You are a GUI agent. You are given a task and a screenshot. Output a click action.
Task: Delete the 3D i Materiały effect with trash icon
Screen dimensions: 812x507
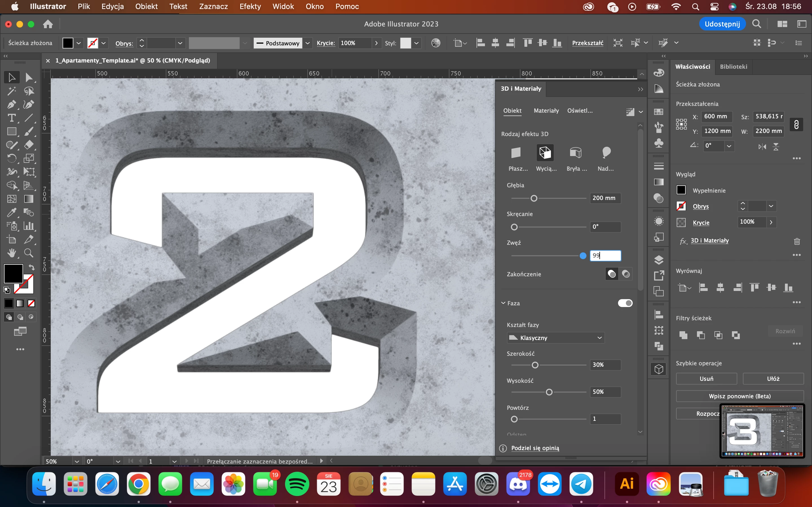click(797, 241)
